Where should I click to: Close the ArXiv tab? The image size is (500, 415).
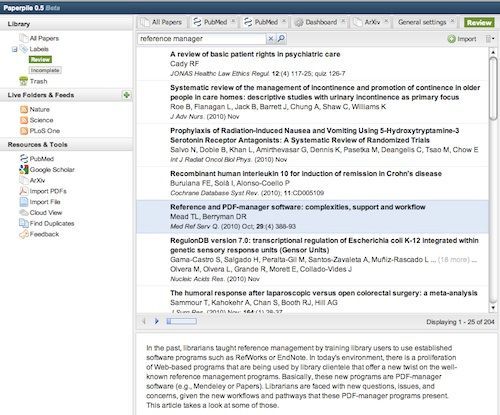[x=386, y=21]
